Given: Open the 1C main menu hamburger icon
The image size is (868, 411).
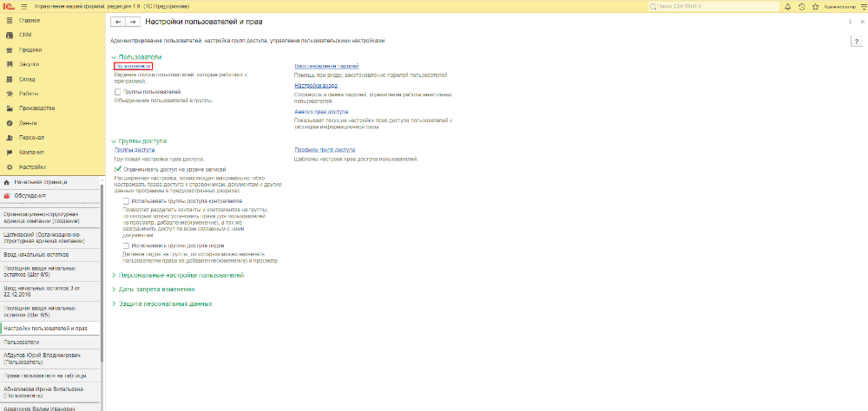Looking at the screenshot, I should 23,7.
